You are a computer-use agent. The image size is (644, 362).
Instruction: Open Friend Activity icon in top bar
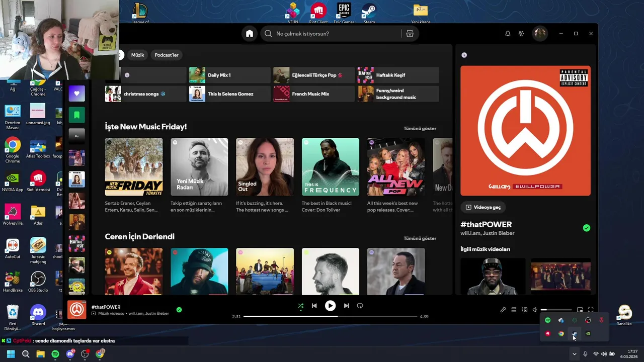(x=521, y=34)
